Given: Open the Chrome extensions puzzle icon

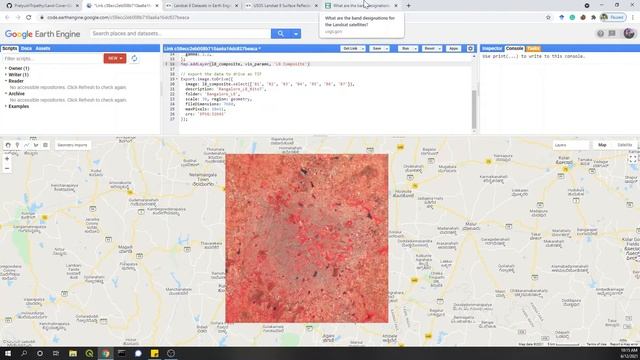Looking at the screenshot, I should pos(593,18).
